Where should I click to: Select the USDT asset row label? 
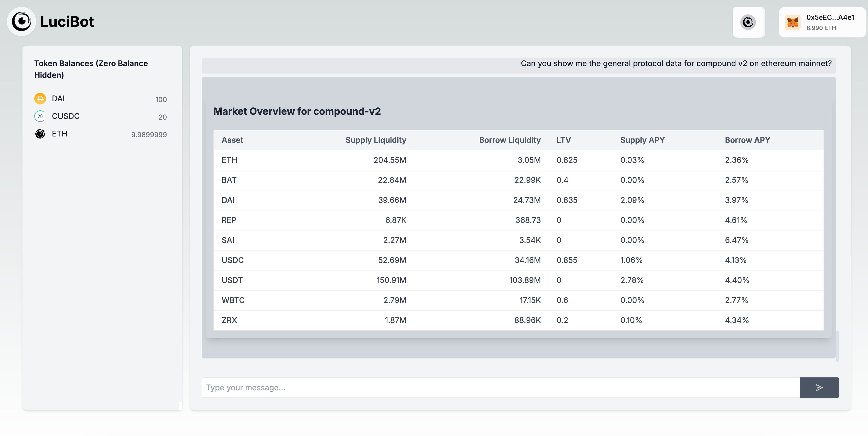click(x=232, y=280)
